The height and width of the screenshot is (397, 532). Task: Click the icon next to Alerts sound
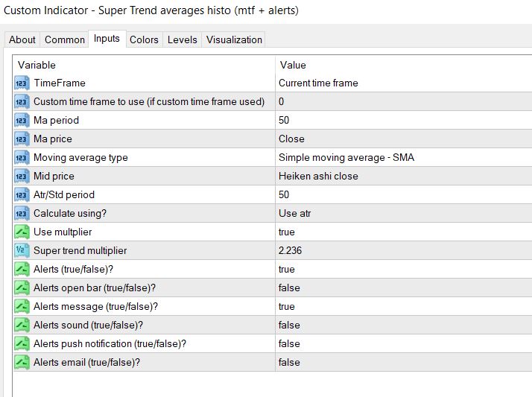(x=21, y=325)
